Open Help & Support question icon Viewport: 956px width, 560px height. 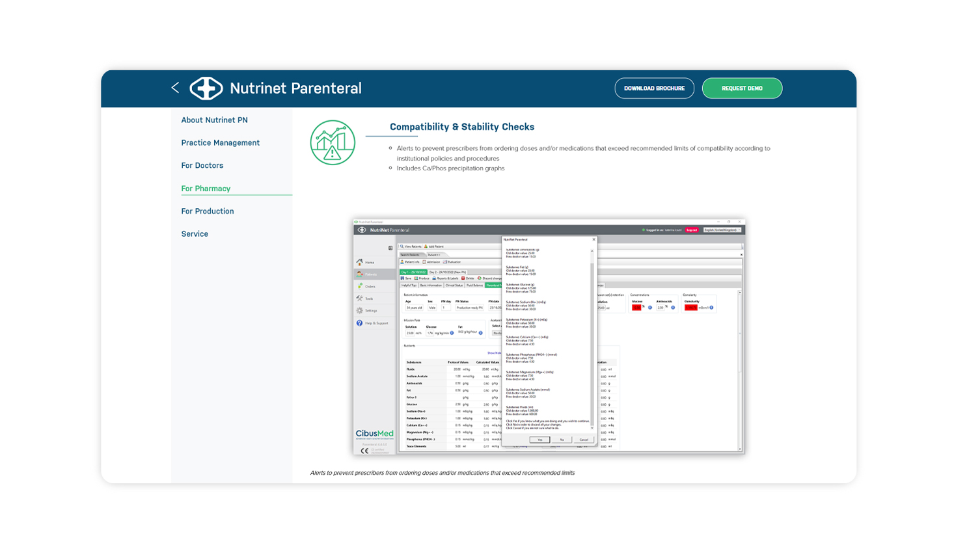tap(360, 323)
